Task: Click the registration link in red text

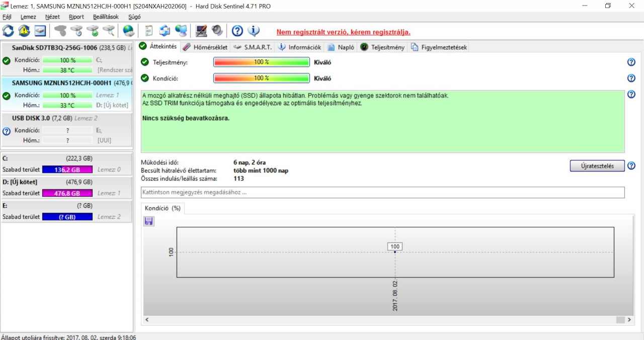Action: pyautogui.click(x=344, y=32)
